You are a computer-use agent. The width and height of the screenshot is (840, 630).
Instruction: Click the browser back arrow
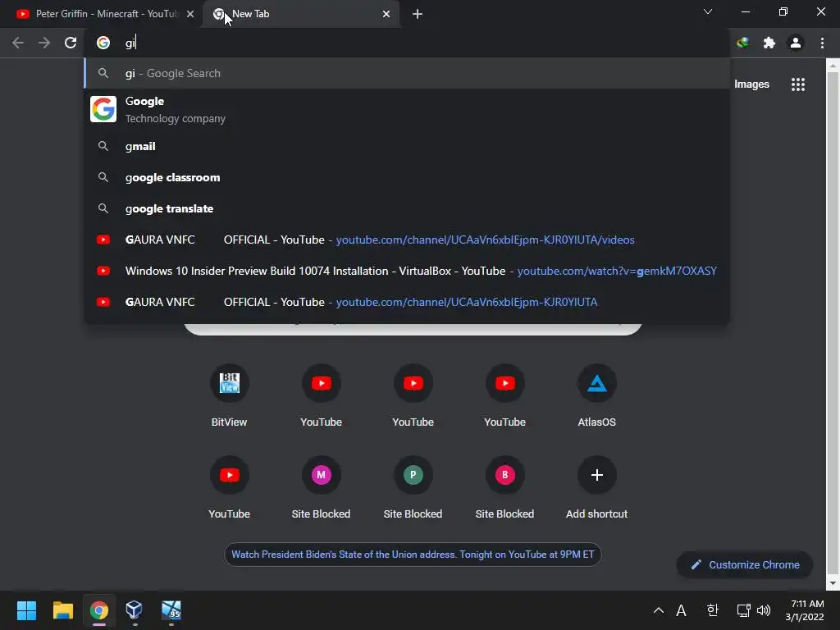pos(18,43)
